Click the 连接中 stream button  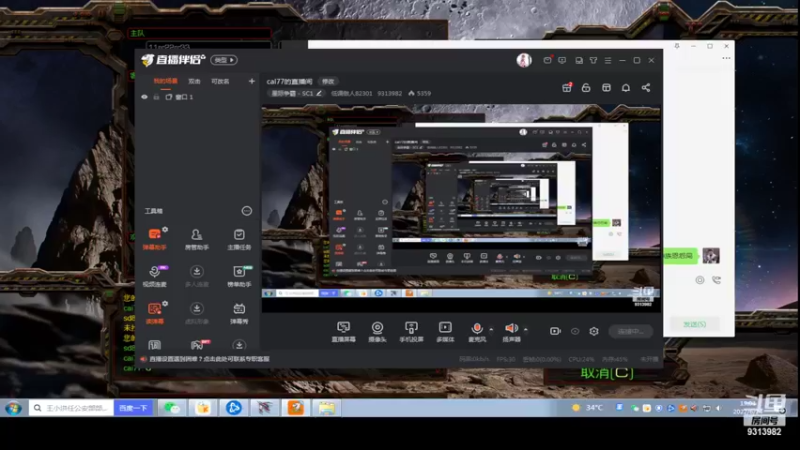(631, 332)
